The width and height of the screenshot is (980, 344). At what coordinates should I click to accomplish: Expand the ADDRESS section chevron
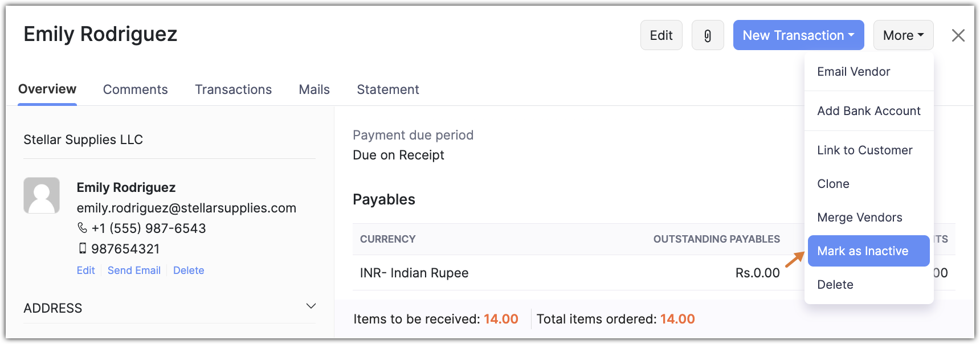[311, 306]
